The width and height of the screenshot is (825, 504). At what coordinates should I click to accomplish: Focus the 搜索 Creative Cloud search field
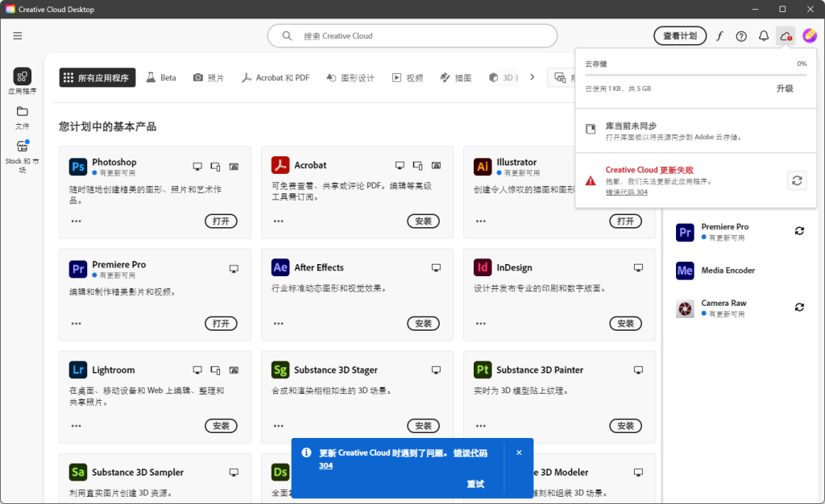coord(412,35)
